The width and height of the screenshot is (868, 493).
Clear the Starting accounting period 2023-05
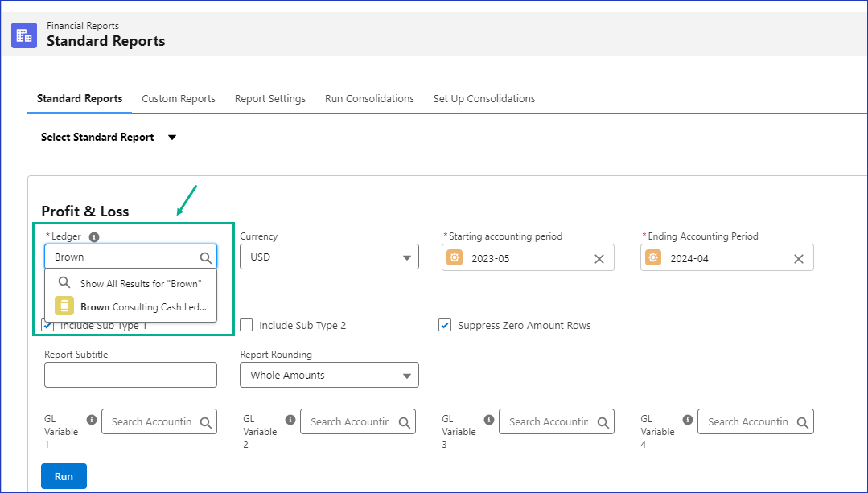tap(599, 258)
